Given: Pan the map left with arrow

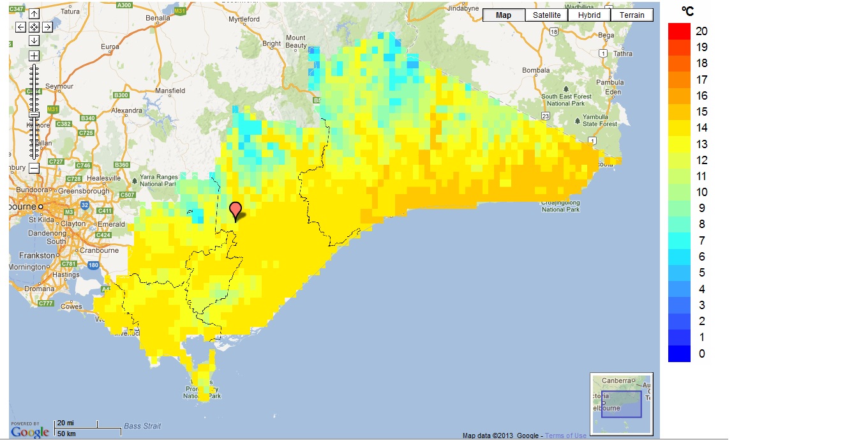Looking at the screenshot, I should 21,27.
